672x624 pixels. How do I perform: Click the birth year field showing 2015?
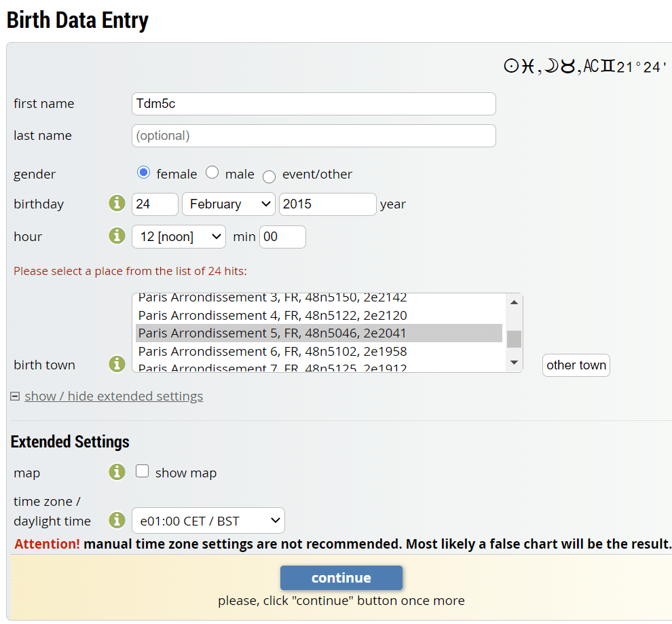click(x=327, y=204)
